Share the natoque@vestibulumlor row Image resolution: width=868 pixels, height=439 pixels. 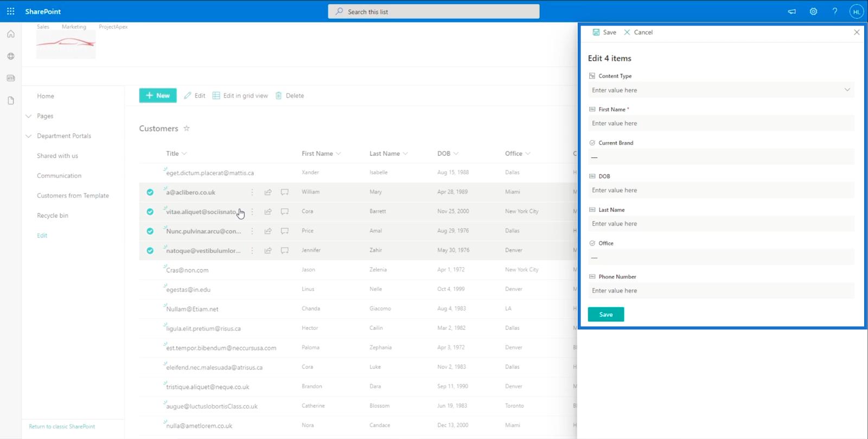click(x=268, y=251)
